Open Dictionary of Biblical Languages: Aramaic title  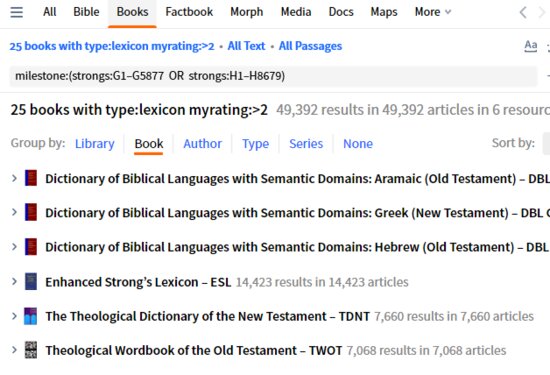[x=297, y=179]
